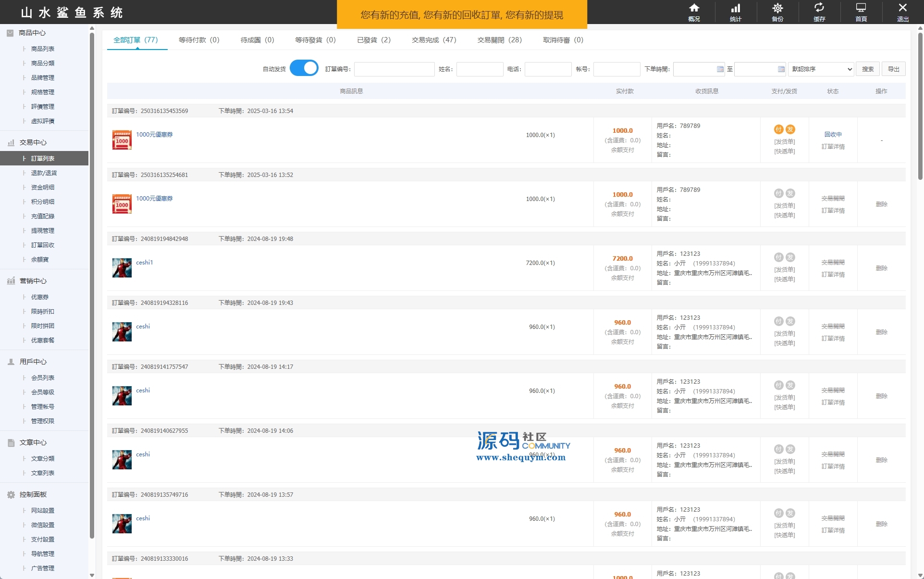Click the orange 发 icon on first order
924x579 pixels.
[790, 129]
